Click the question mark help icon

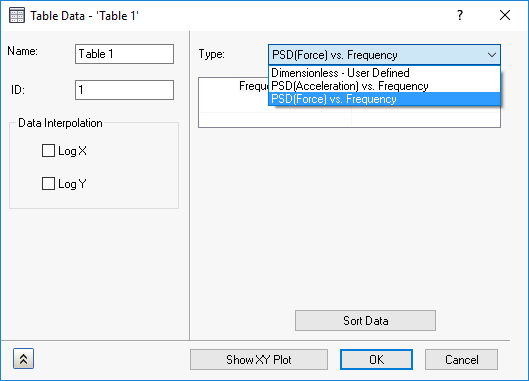tap(460, 15)
